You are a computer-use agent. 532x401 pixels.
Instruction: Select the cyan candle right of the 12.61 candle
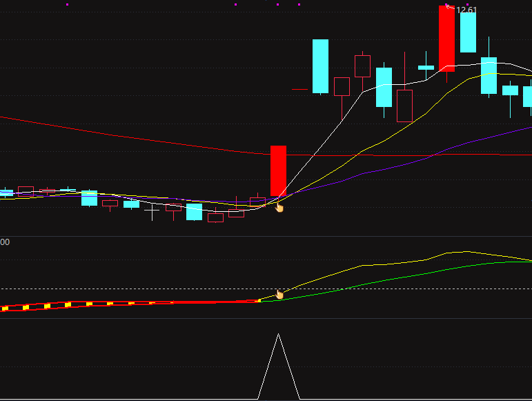[x=468, y=32]
